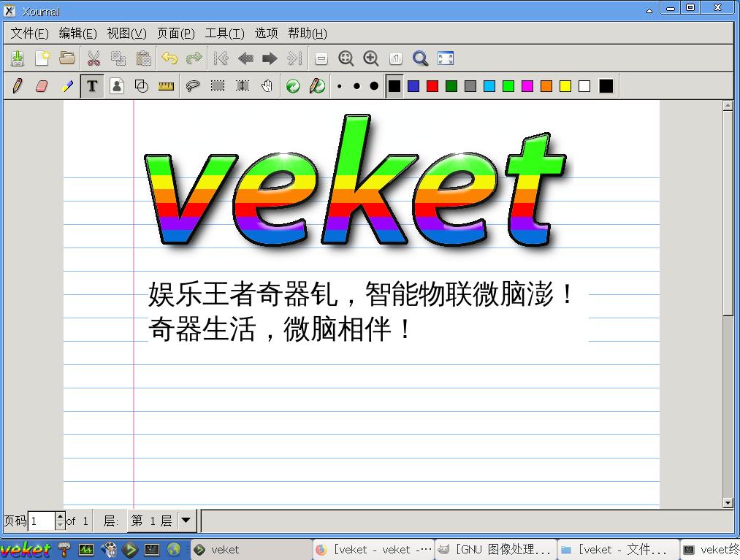Screen dimensions: 740x560
Task: Go to the next page
Action: point(270,58)
